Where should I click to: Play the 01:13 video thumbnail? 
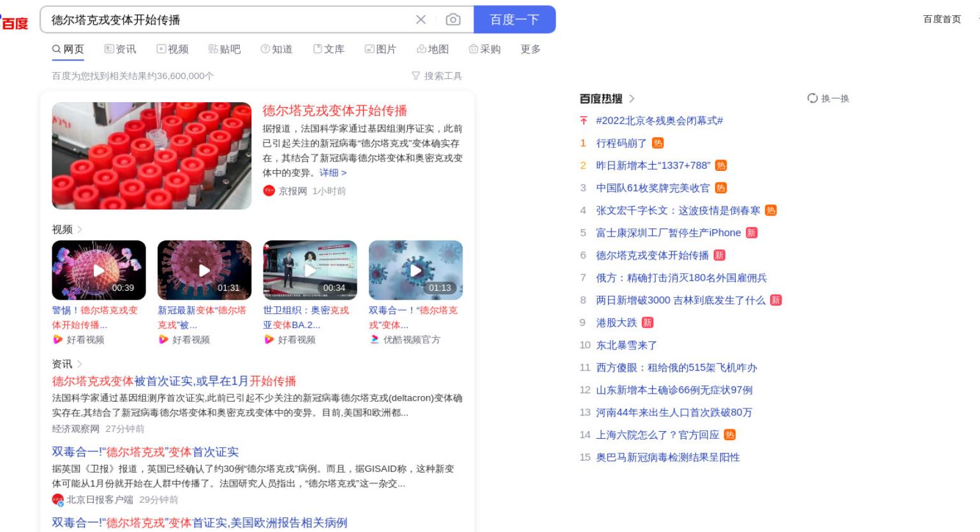click(x=416, y=270)
